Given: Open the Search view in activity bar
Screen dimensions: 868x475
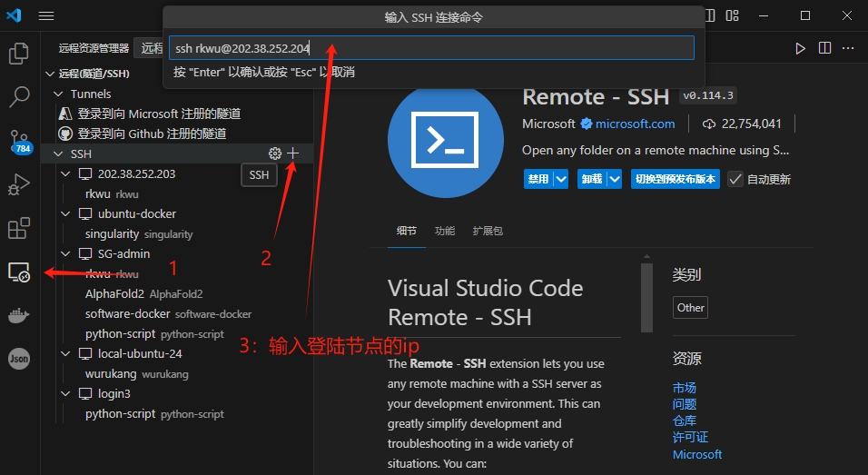Looking at the screenshot, I should (x=19, y=96).
